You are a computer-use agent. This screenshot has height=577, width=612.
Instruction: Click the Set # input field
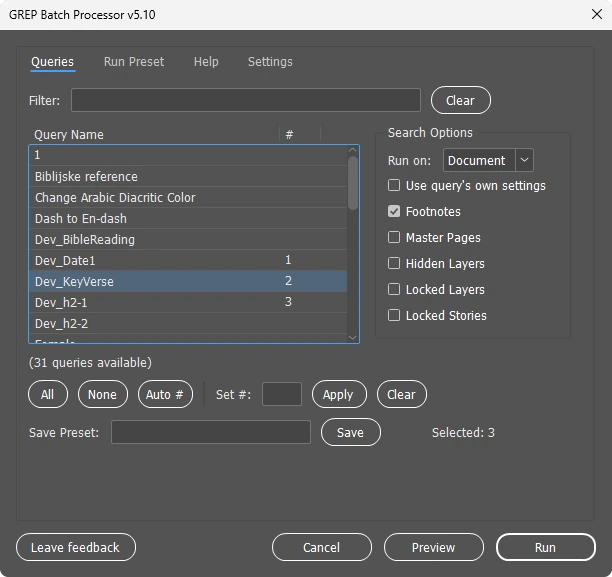pos(282,394)
